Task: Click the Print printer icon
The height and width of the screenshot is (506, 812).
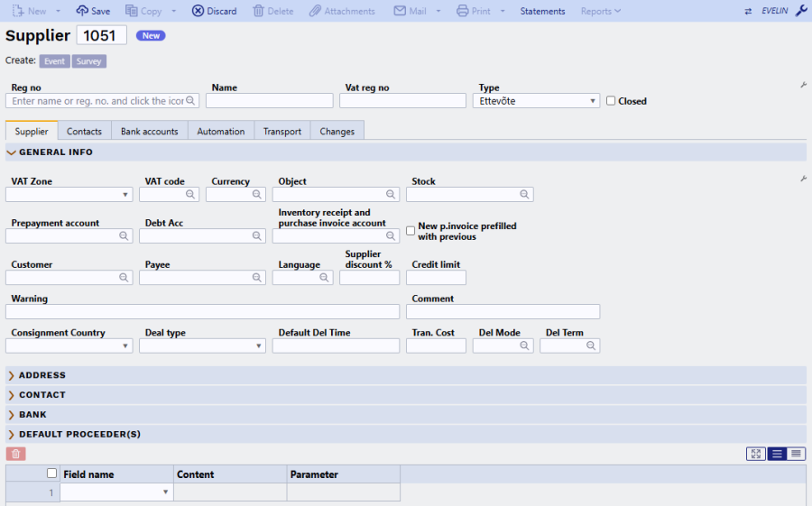Action: [x=463, y=11]
